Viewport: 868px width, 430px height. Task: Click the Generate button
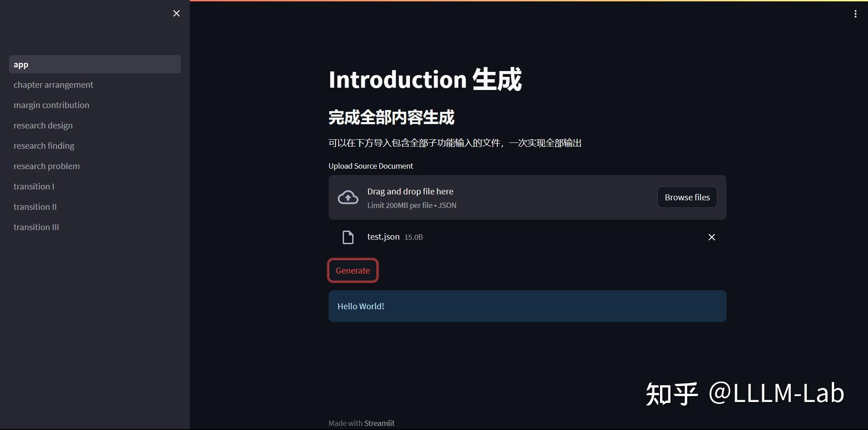(x=353, y=270)
